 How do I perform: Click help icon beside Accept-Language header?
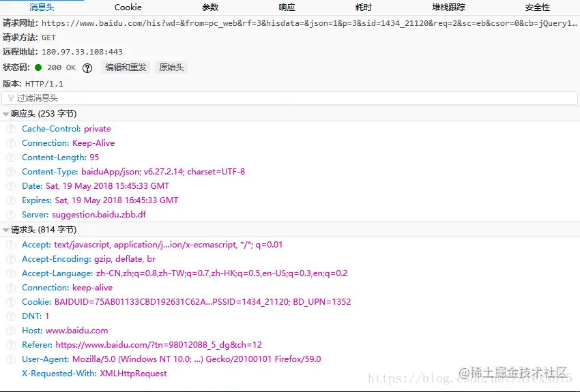tap(11, 274)
